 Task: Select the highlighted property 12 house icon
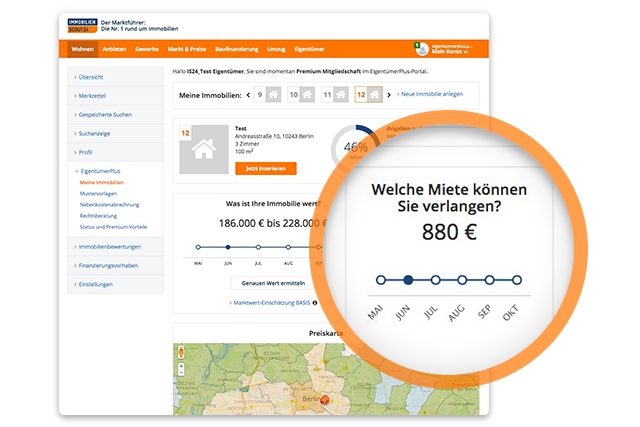pyautogui.click(x=374, y=95)
